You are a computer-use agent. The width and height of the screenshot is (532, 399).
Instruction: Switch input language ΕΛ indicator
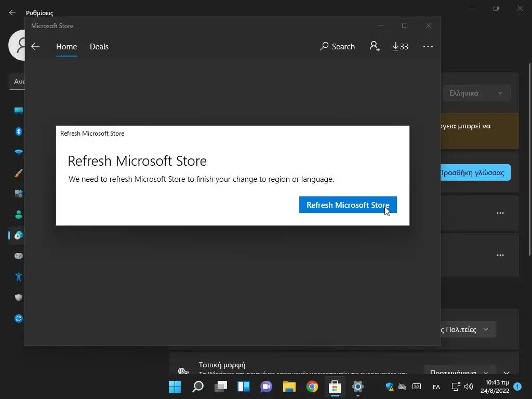(x=436, y=387)
